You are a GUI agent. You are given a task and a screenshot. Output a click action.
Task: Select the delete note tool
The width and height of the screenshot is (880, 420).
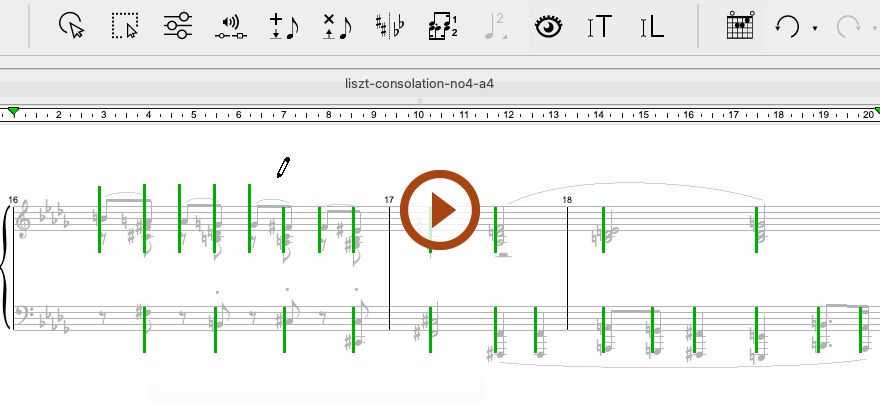click(337, 27)
